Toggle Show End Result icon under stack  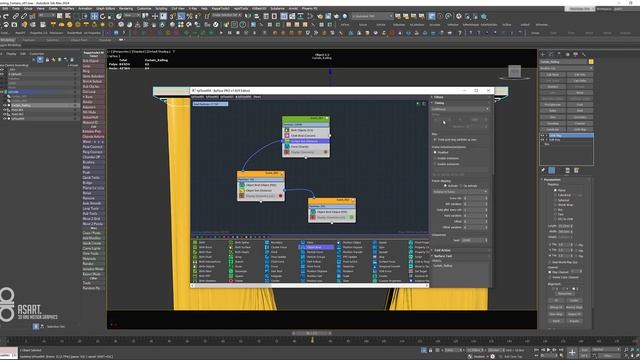[552, 170]
